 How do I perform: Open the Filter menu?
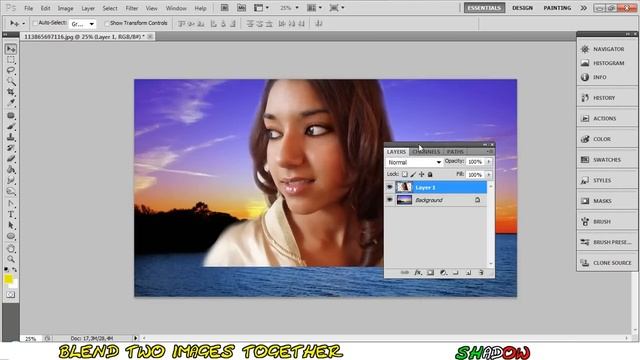point(131,8)
